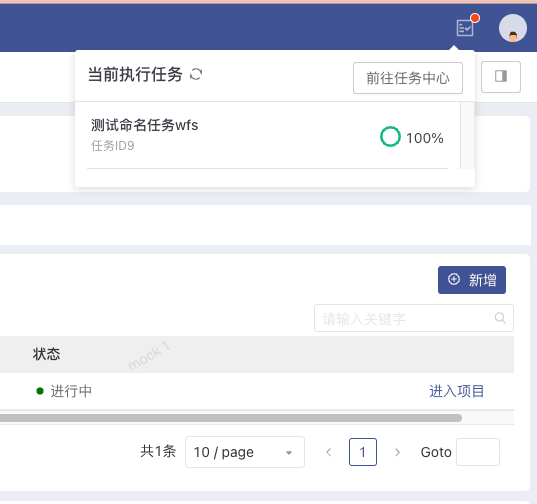This screenshot has width=537, height=504.
Task: Click the 进行中 status cell
Action: [64, 391]
